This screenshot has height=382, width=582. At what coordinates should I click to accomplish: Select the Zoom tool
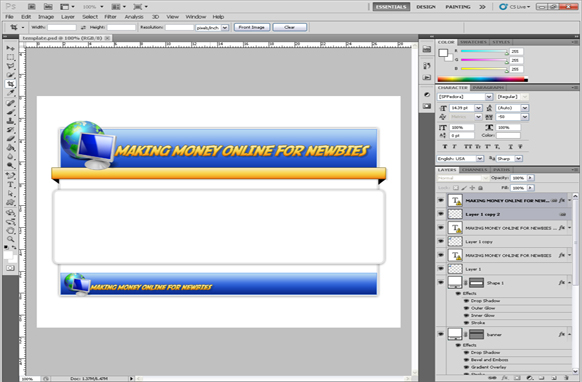10,239
